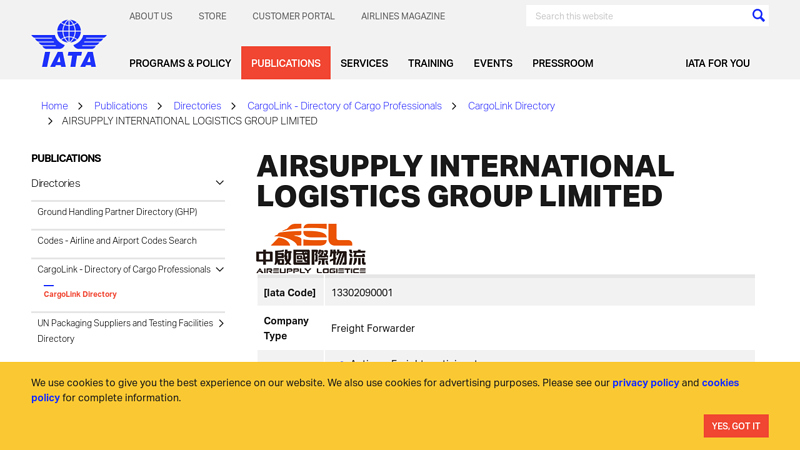Click IATA code value 13302090001
The width and height of the screenshot is (800, 450).
click(362, 293)
